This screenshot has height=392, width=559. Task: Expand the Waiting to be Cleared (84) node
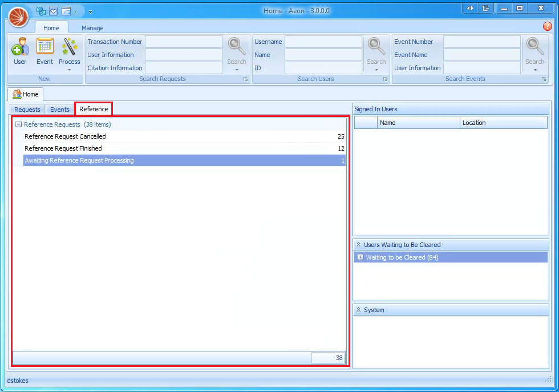coord(360,257)
